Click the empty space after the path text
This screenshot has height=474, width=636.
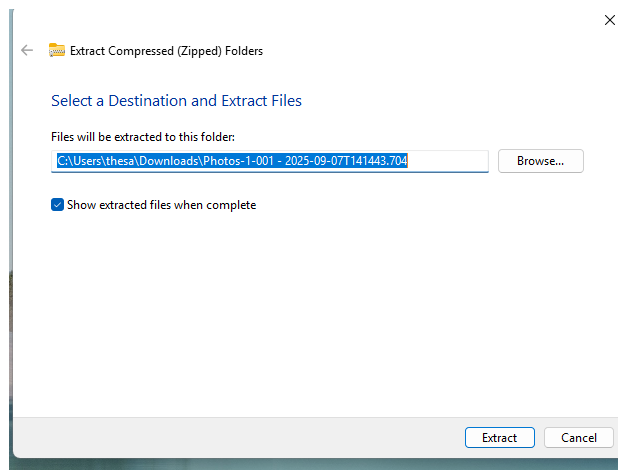(x=448, y=161)
